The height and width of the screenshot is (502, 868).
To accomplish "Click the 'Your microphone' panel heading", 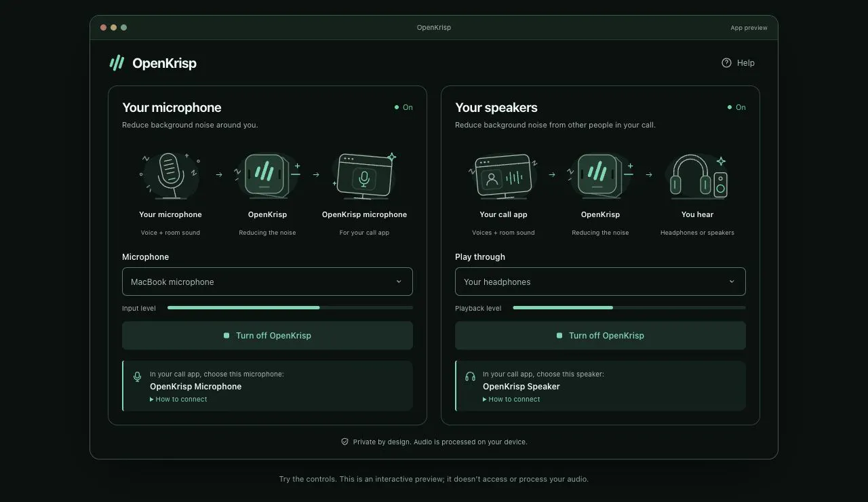I will (172, 107).
